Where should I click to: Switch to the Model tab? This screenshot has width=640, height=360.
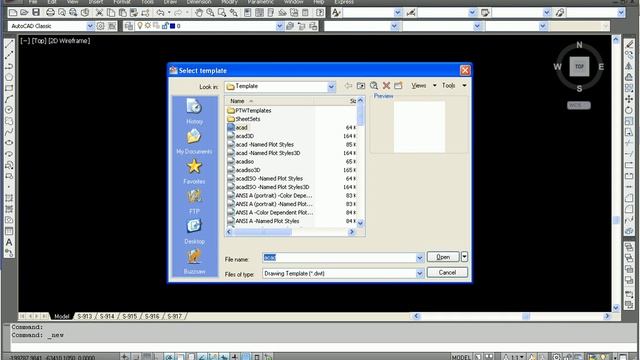tap(62, 316)
